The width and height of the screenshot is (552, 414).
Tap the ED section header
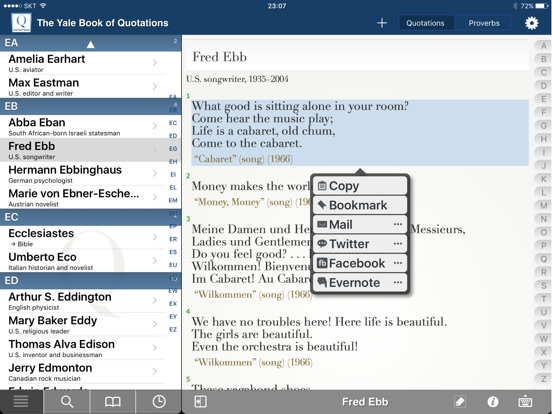pyautogui.click(x=90, y=281)
